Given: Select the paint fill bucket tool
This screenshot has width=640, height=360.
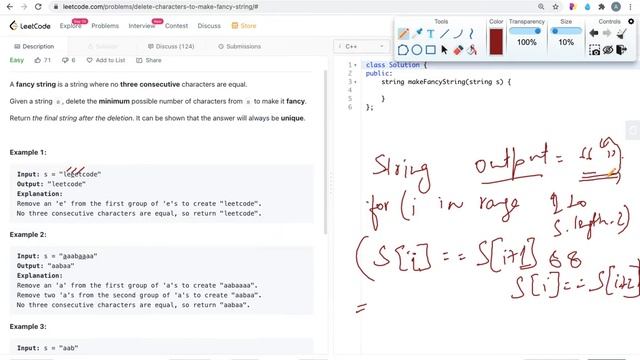Looking at the screenshot, I should coord(472,50).
